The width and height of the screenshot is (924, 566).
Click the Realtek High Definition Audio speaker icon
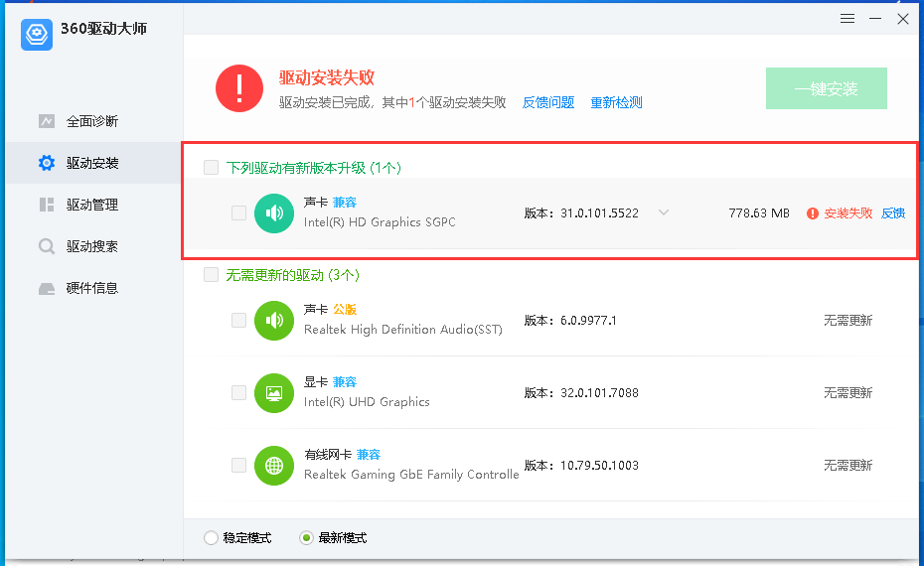coord(274,321)
